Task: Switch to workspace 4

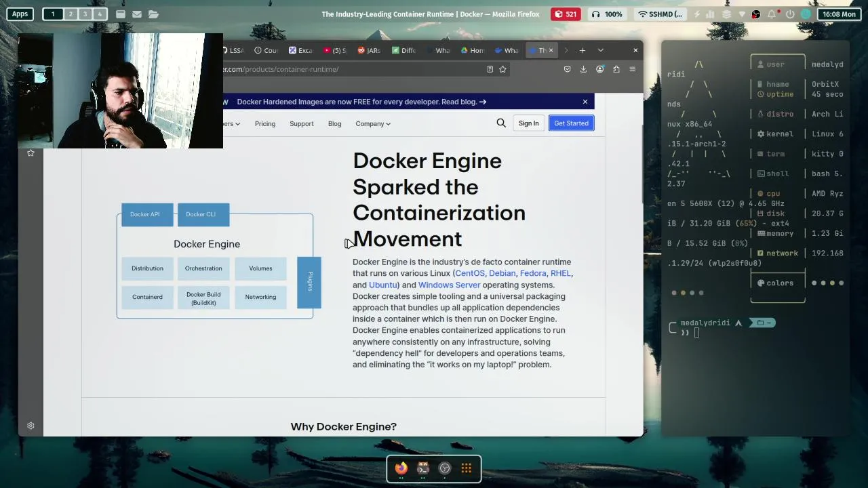Action: [100, 14]
